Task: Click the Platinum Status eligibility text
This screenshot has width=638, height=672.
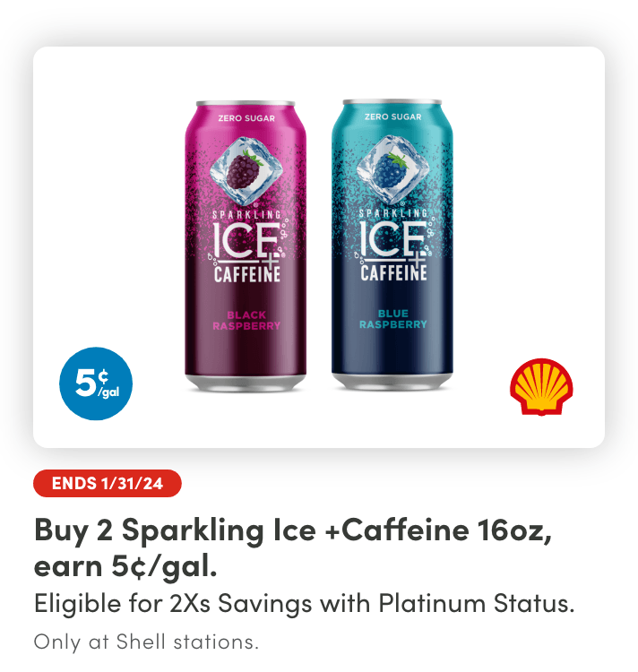Action: click(x=303, y=604)
